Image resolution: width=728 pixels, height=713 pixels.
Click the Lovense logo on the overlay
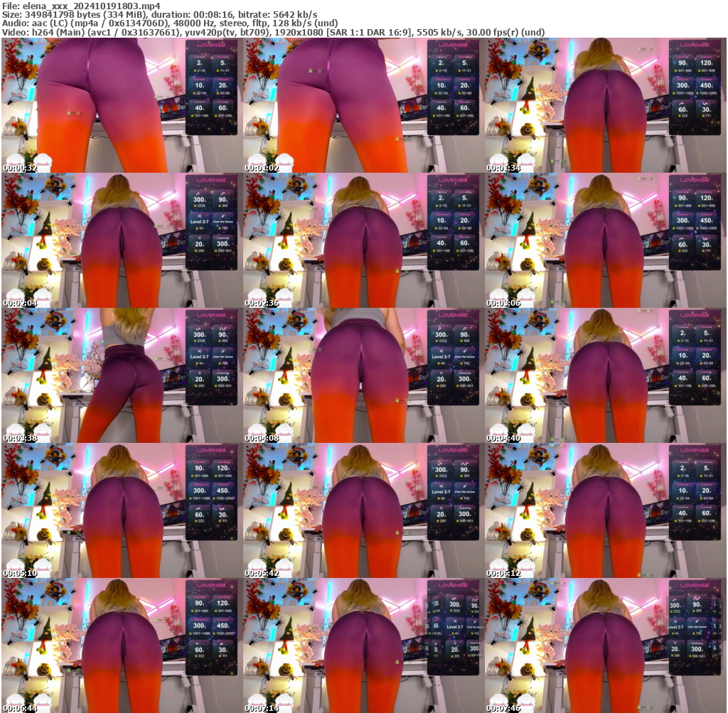211,45
